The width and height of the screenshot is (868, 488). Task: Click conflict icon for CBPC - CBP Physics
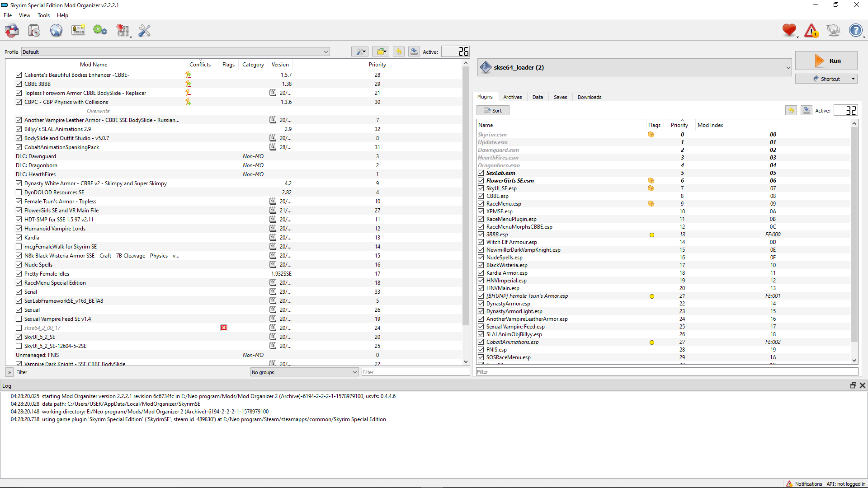188,102
